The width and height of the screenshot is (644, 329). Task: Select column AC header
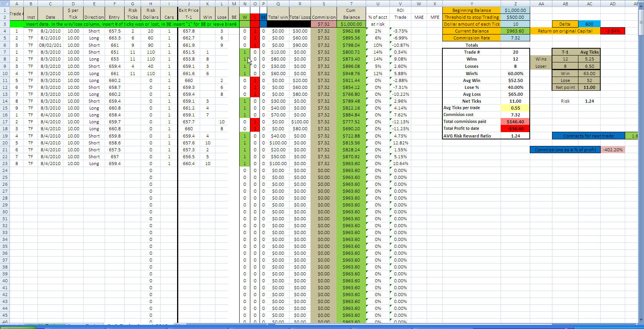click(589, 3)
